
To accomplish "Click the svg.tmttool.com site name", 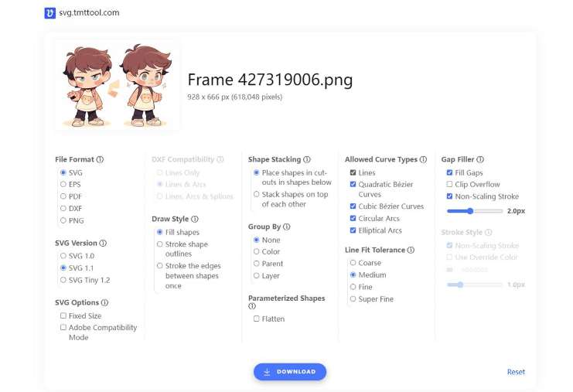I will [x=89, y=13].
